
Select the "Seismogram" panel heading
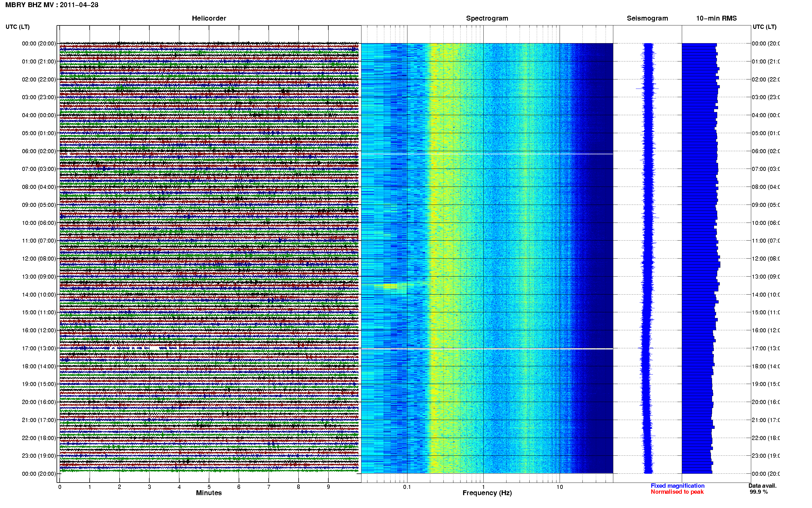pos(647,19)
